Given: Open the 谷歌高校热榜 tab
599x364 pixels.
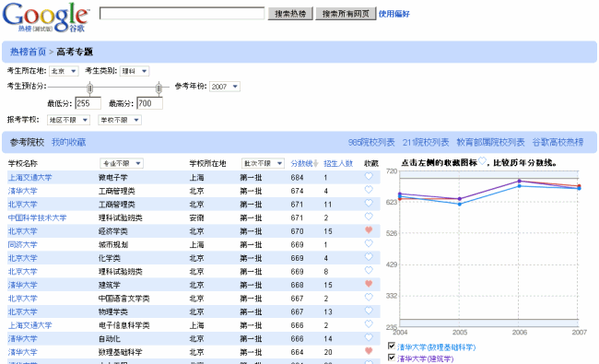Looking at the screenshot, I should tap(558, 143).
